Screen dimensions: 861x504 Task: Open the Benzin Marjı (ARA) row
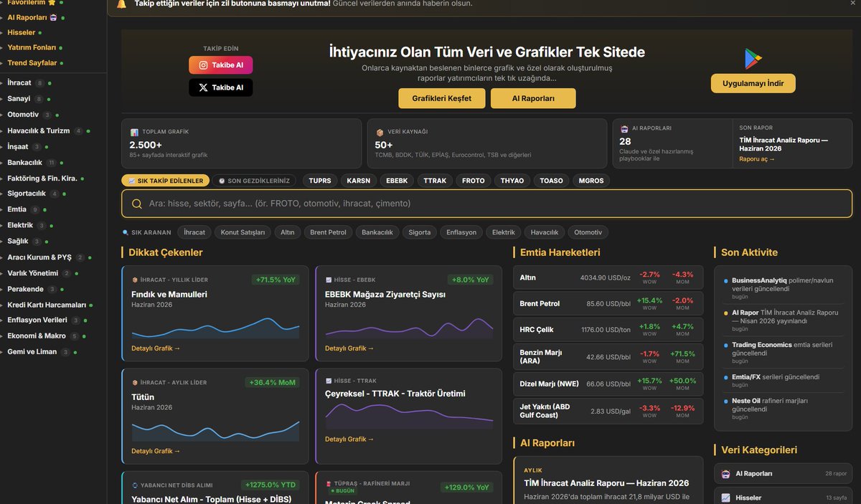608,356
